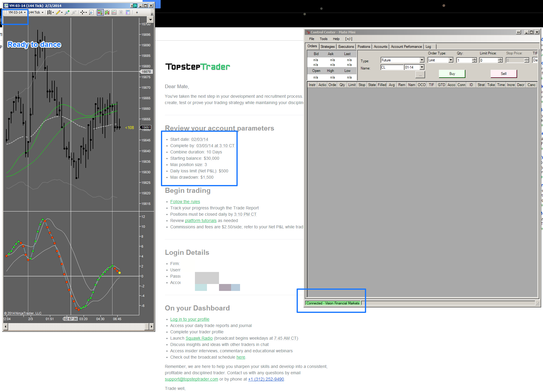This screenshot has height=392, width=543.
Task: Open the Tools menu in Control Center
Action: (x=323, y=39)
